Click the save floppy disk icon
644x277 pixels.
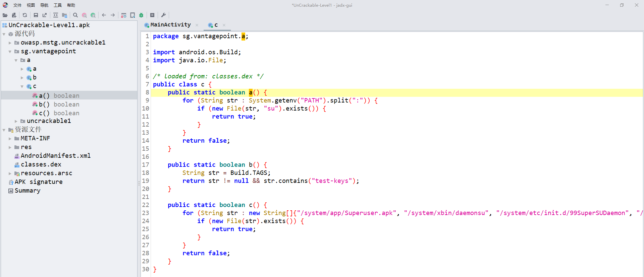[36, 15]
